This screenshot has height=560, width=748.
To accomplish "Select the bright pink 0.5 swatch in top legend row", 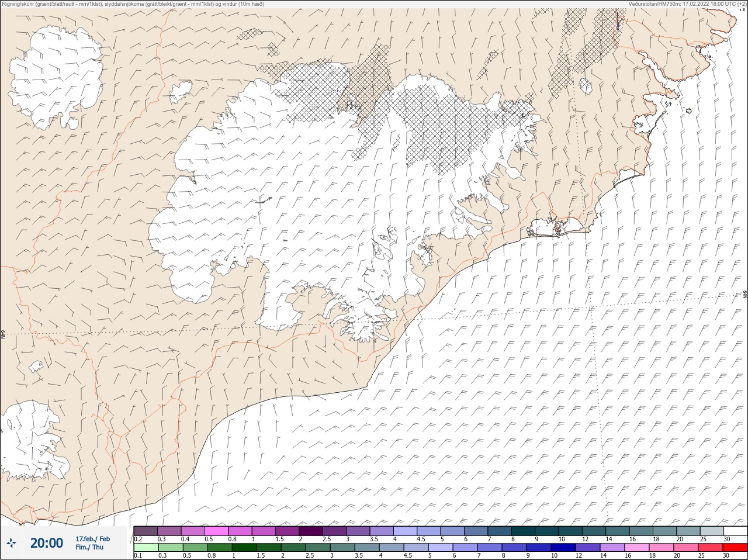I will (216, 531).
